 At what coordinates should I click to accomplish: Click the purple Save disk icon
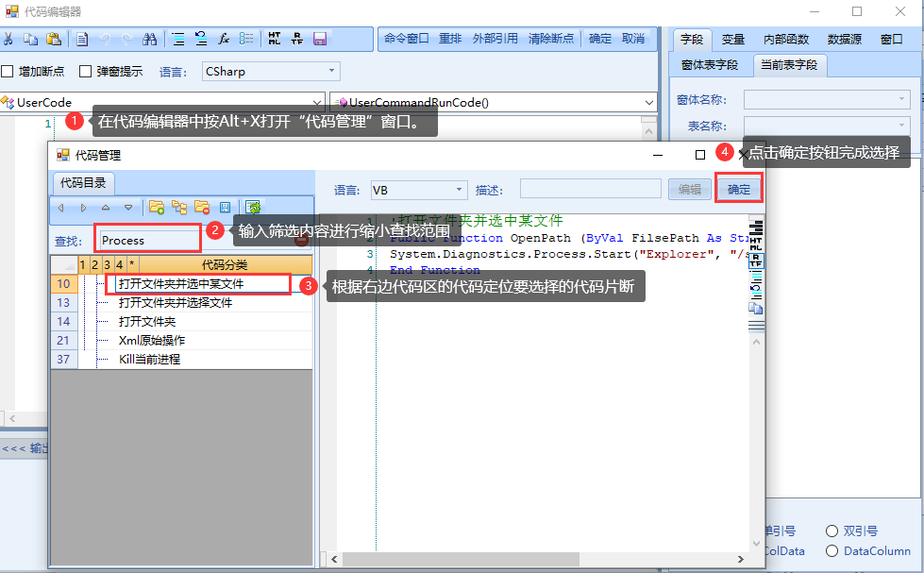click(320, 39)
